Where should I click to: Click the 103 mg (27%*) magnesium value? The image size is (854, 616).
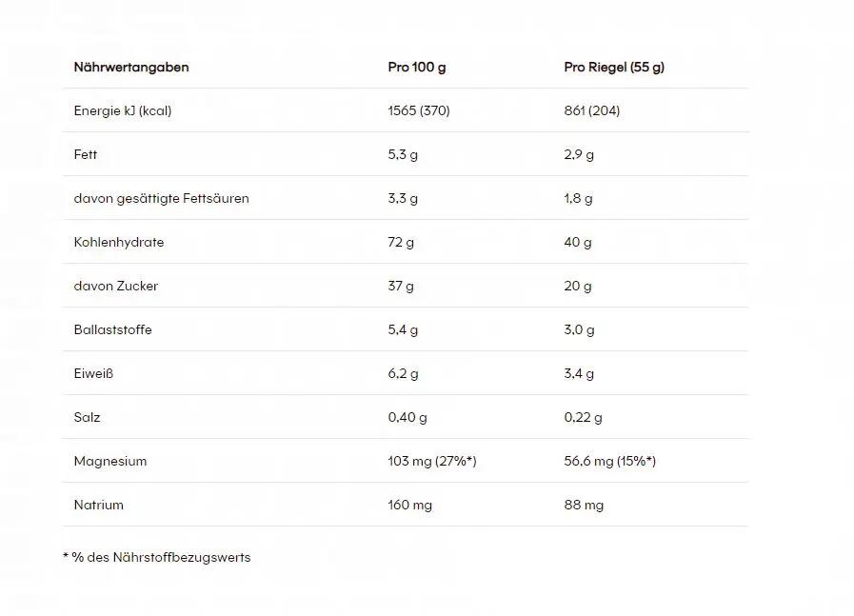click(432, 462)
